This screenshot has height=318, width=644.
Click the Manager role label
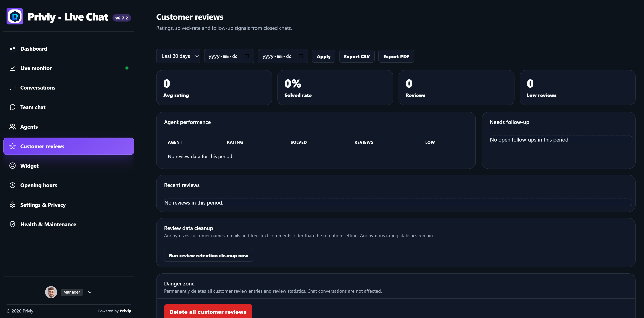click(72, 292)
